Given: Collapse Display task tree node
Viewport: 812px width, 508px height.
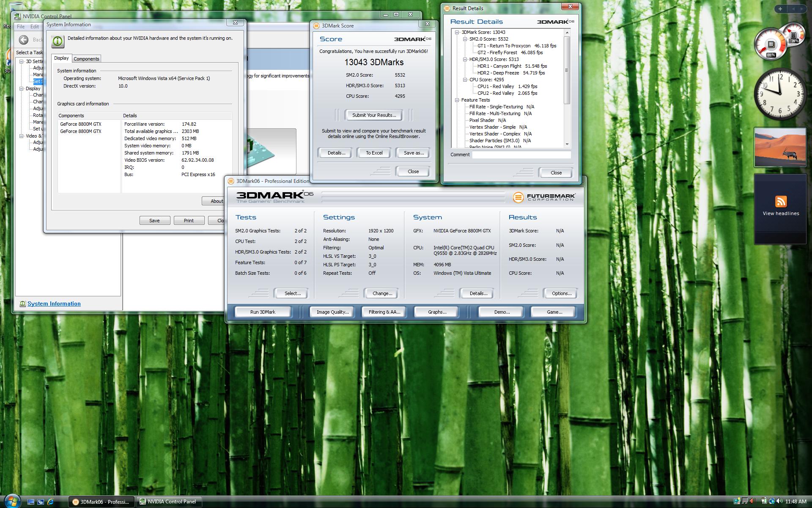Looking at the screenshot, I should tap(22, 88).
